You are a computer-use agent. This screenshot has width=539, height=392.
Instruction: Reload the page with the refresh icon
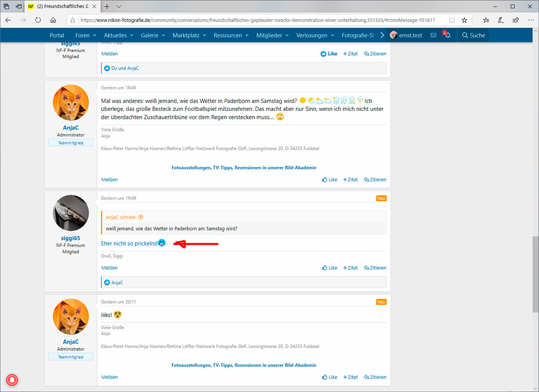click(38, 20)
